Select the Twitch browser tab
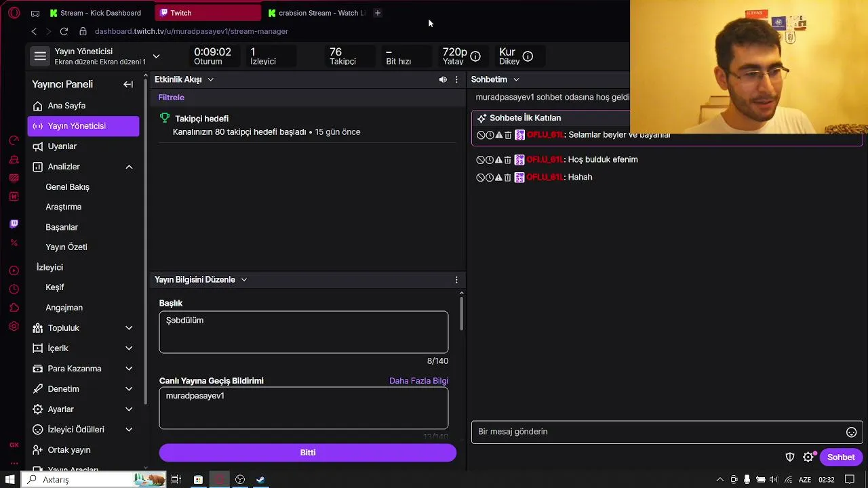Viewport: 868px width, 488px height. tap(208, 13)
